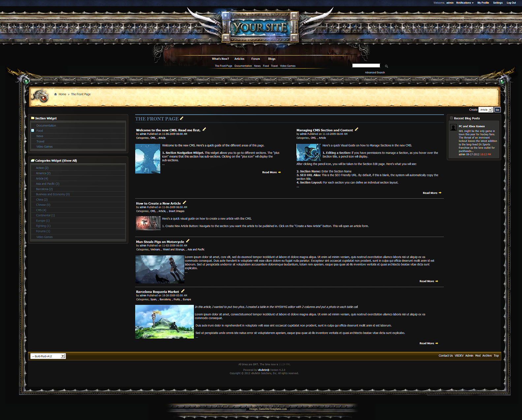Expand the Food section's plus icon
Screen dimensions: 522x420
point(33,131)
